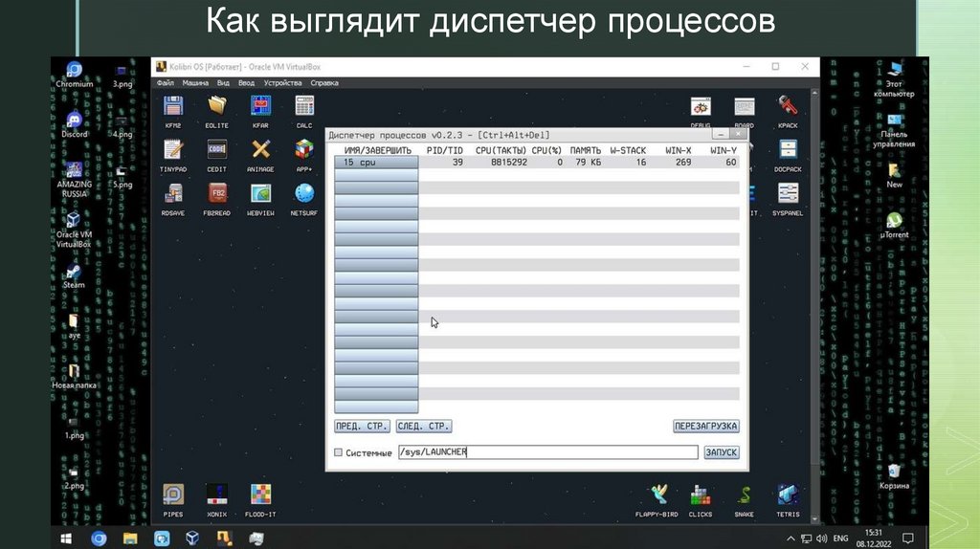
Task: Open the Корзина recycle bin icon
Action: coord(895,472)
